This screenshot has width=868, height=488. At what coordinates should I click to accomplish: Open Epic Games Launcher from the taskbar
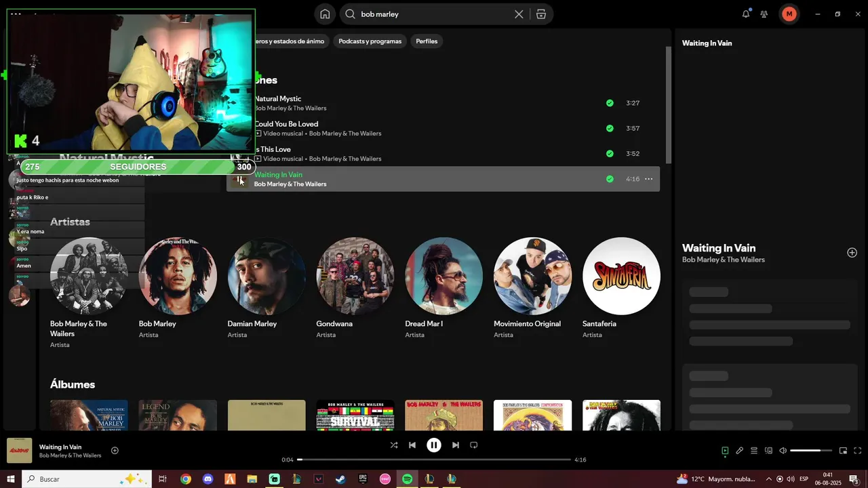pos(363,479)
